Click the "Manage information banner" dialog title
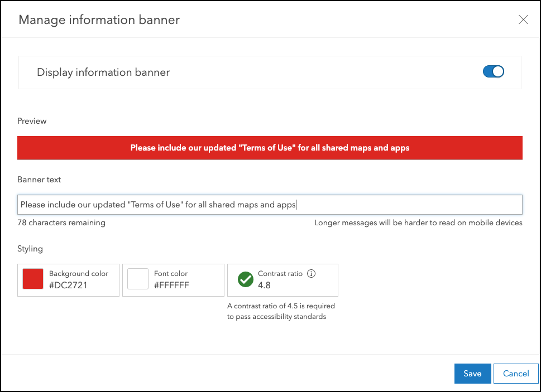541x392 pixels. (99, 20)
